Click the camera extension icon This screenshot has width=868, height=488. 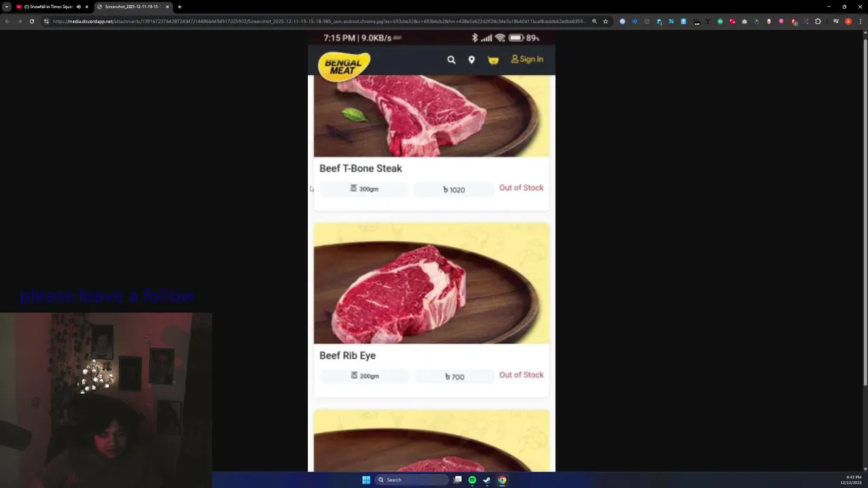click(x=745, y=21)
